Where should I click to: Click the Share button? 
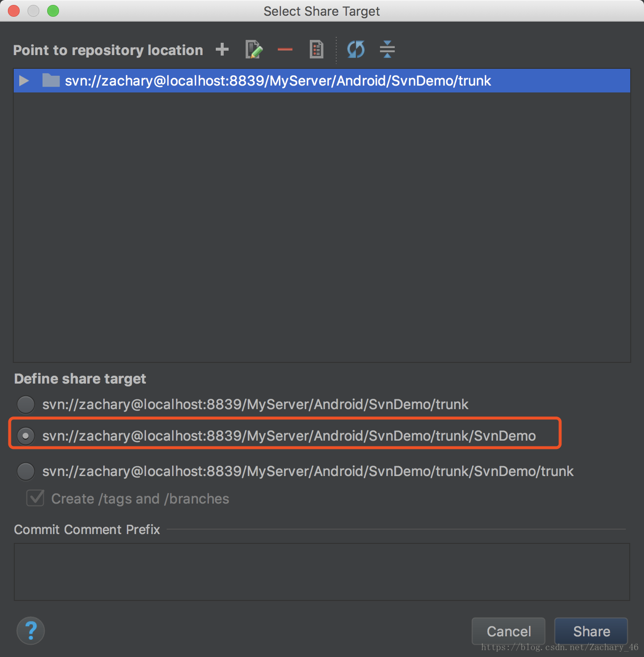coord(591,631)
